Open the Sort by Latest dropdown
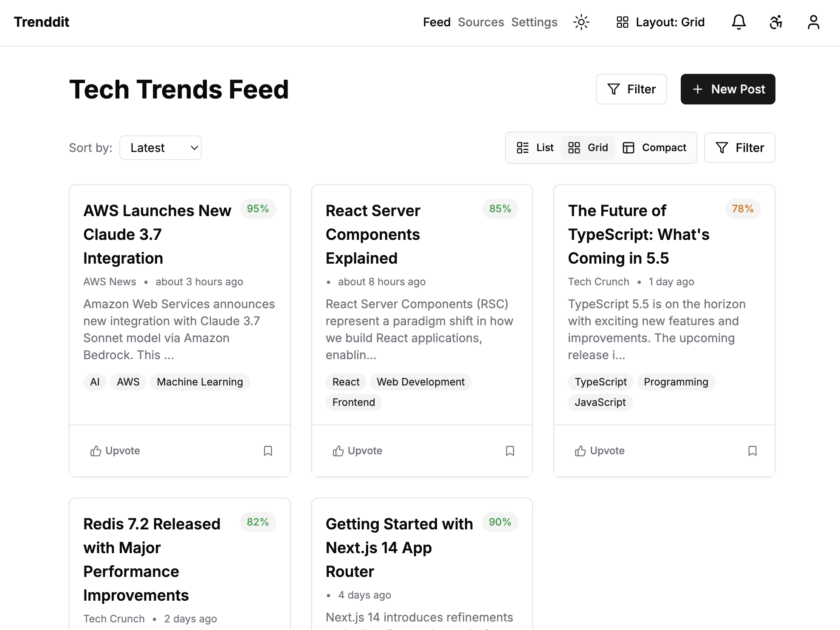The image size is (840, 630). [x=161, y=148]
